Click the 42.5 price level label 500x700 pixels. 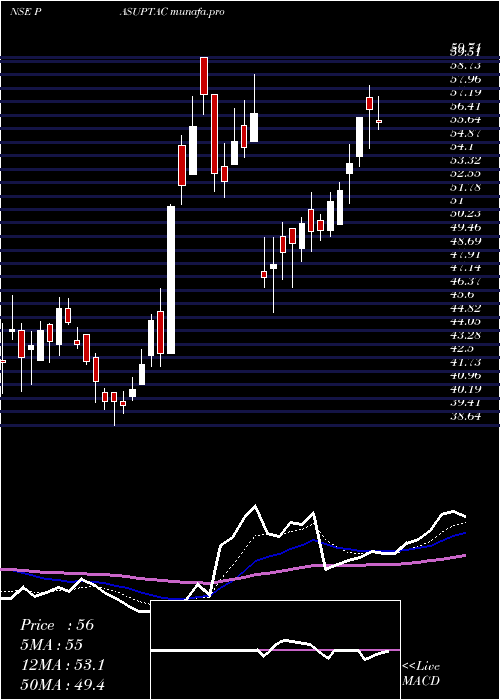click(462, 348)
